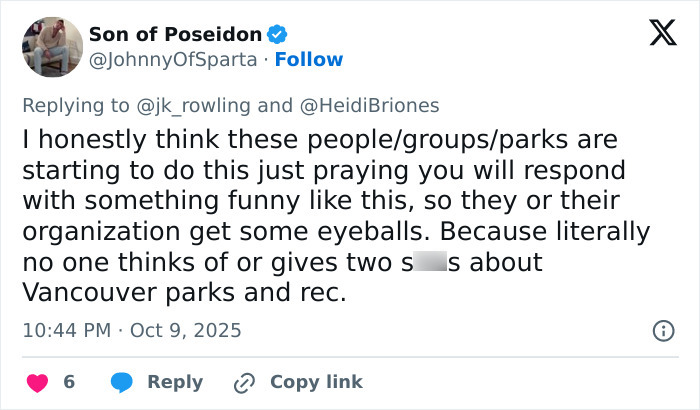Click the Oct 9, 2025 date

point(186,329)
